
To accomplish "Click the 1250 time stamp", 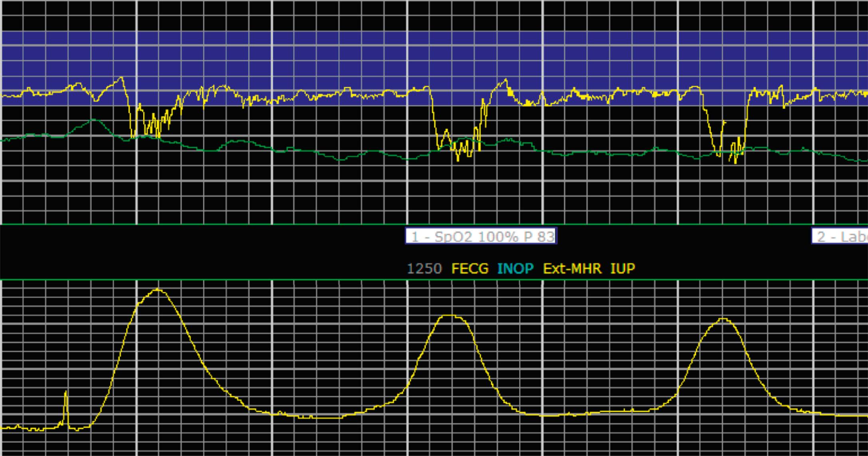I will click(x=424, y=269).
